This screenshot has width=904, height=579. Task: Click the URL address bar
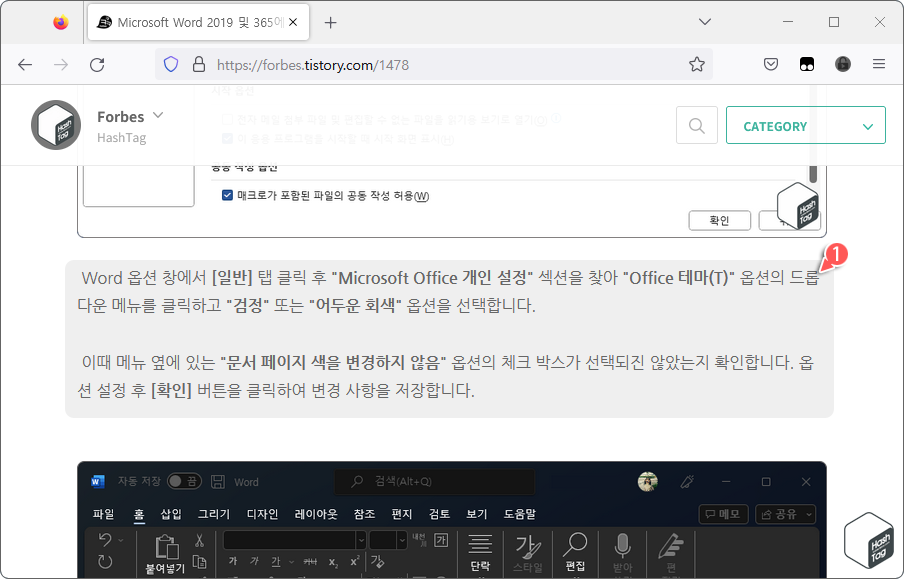pos(434,65)
